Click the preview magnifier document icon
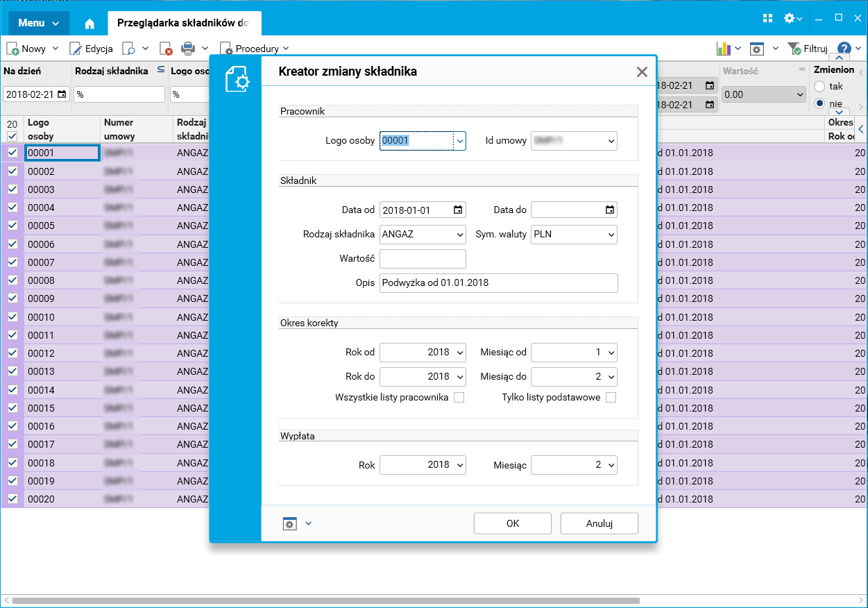Image resolution: width=868 pixels, height=608 pixels. 129,49
